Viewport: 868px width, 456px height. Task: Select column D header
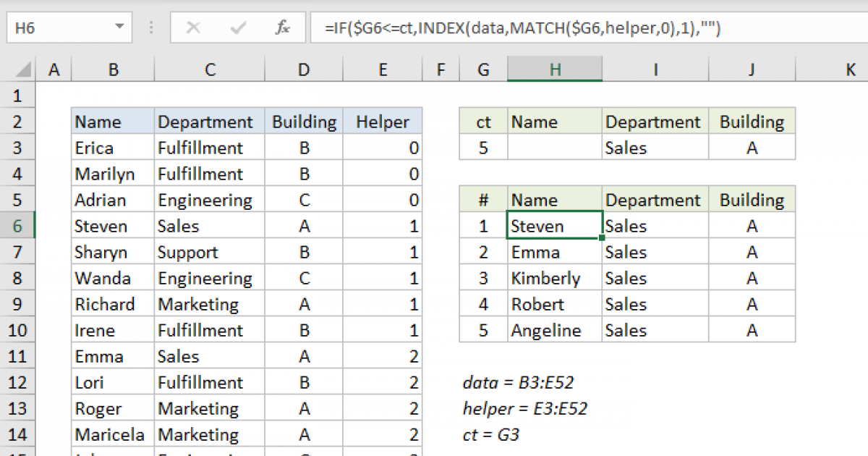click(304, 70)
